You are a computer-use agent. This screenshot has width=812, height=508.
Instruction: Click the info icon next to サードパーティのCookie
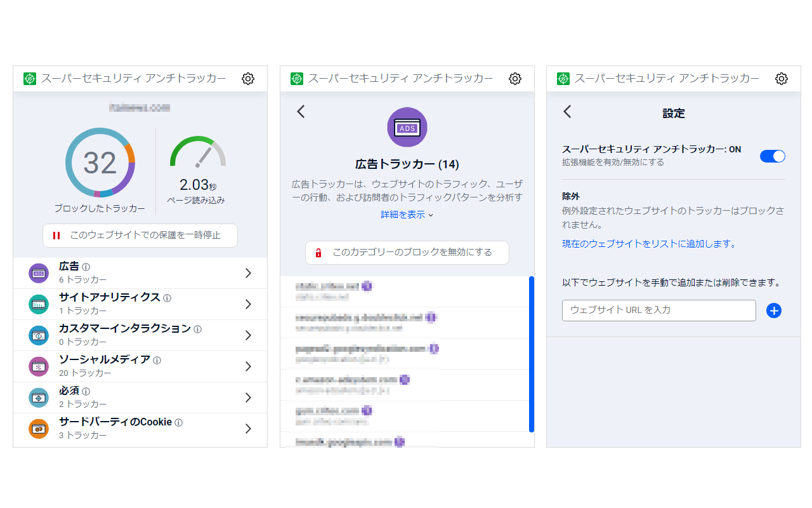click(179, 422)
